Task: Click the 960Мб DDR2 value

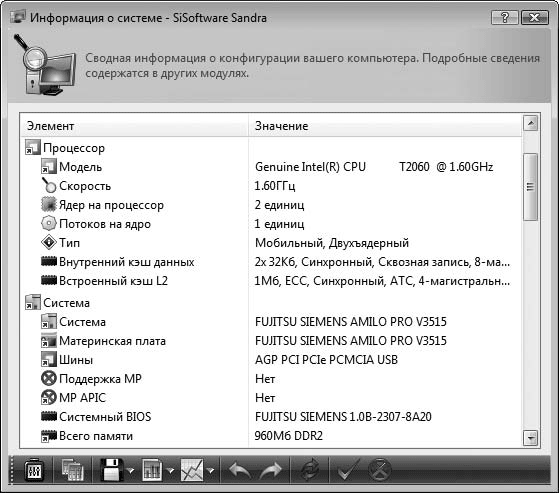Action: (x=288, y=436)
